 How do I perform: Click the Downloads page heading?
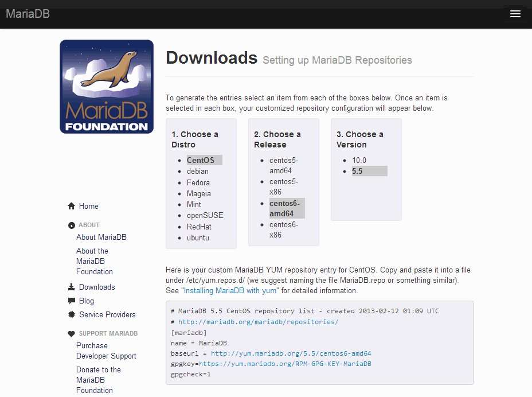coord(212,58)
